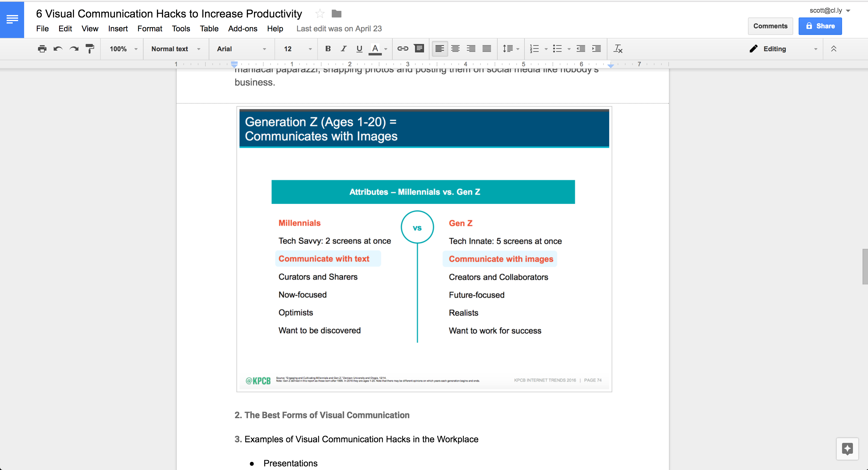The height and width of the screenshot is (470, 868).
Task: Open the Explore button at bottom right
Action: pos(847,448)
